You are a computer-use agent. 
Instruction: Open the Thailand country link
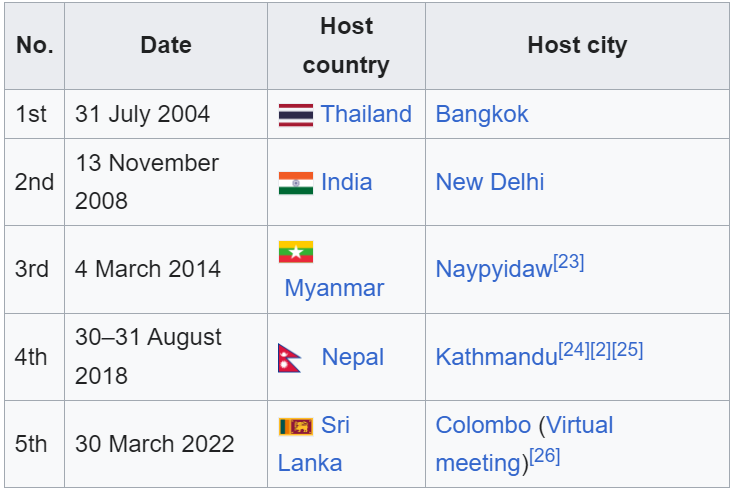[366, 114]
